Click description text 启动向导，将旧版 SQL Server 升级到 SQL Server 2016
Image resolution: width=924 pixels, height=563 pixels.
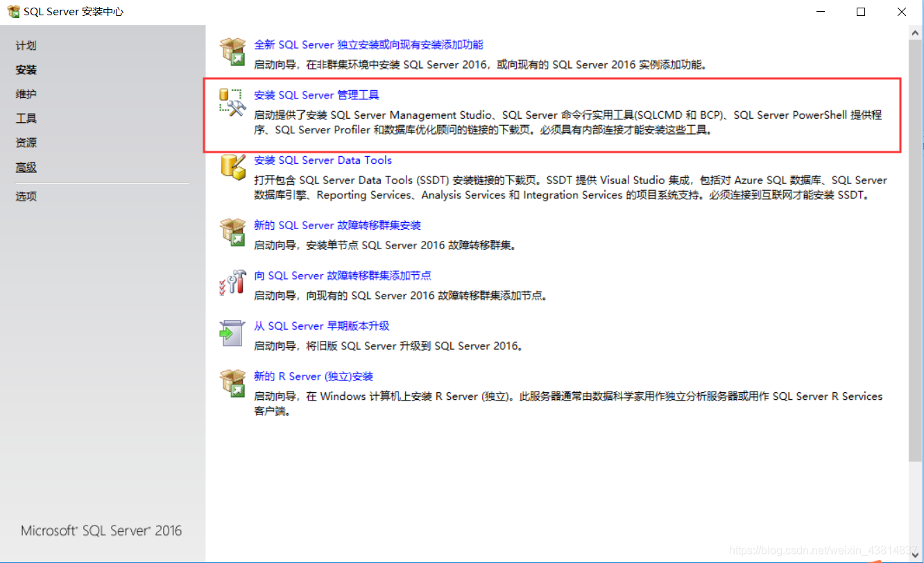tap(388, 346)
